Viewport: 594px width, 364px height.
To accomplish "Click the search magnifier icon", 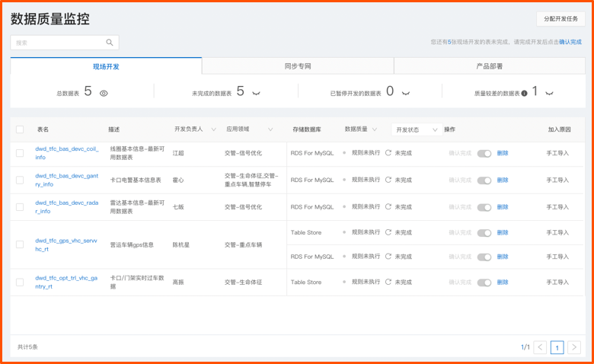I will 110,43.
